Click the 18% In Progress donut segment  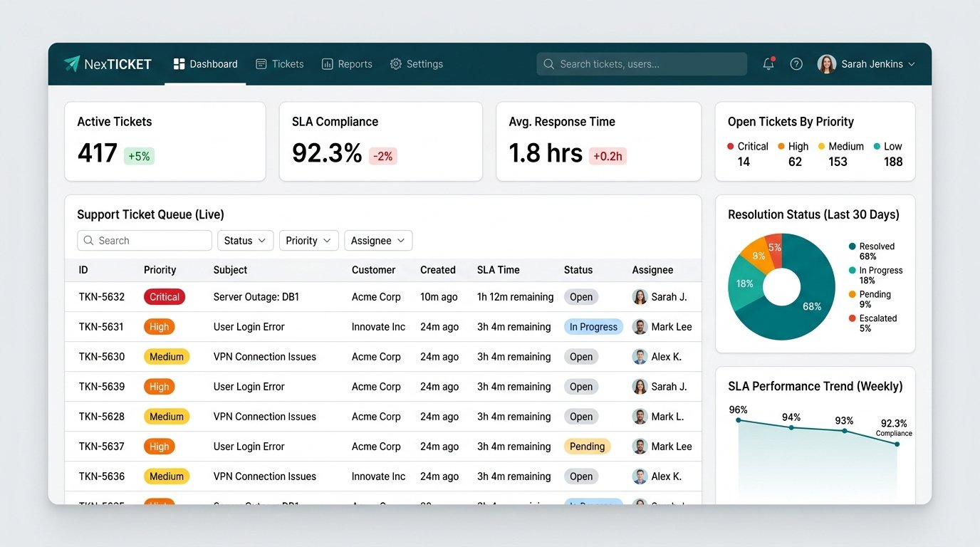click(744, 283)
